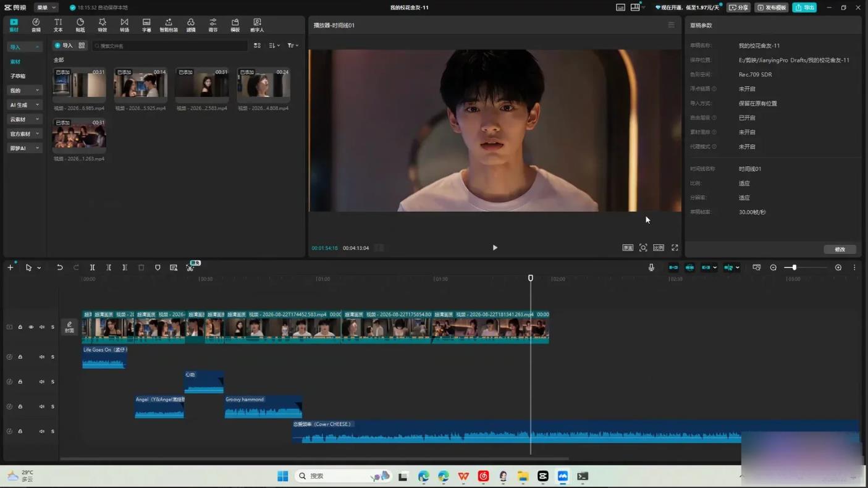Click the microphone voiceover record icon

tap(651, 267)
